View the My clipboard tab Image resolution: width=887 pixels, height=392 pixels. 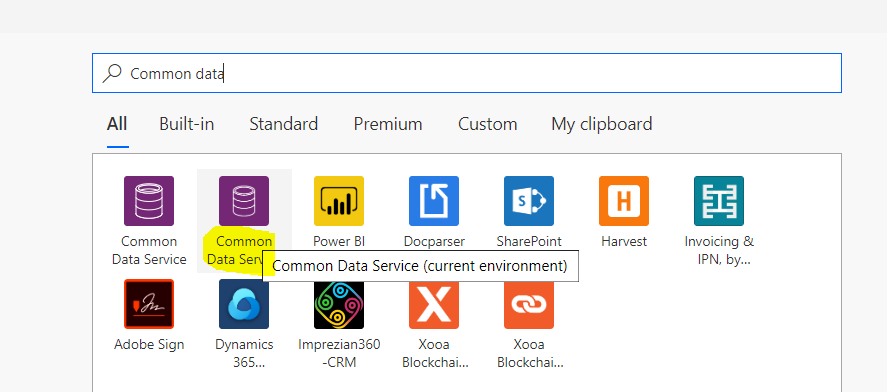(602, 124)
